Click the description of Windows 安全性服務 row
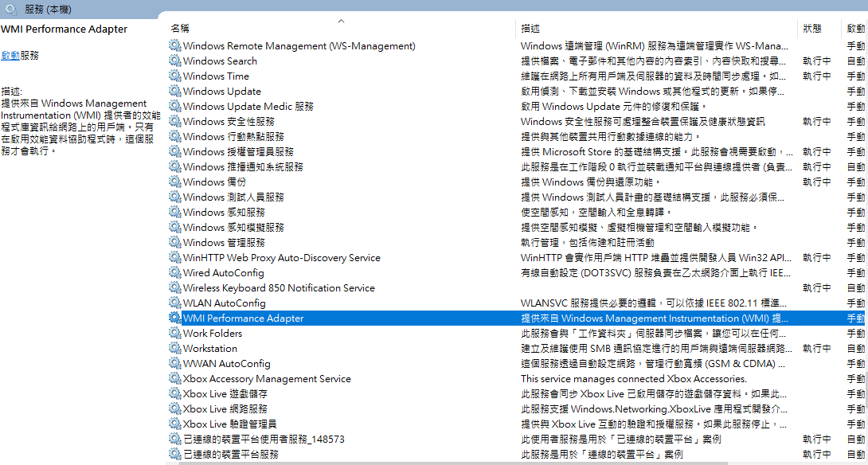 643,121
